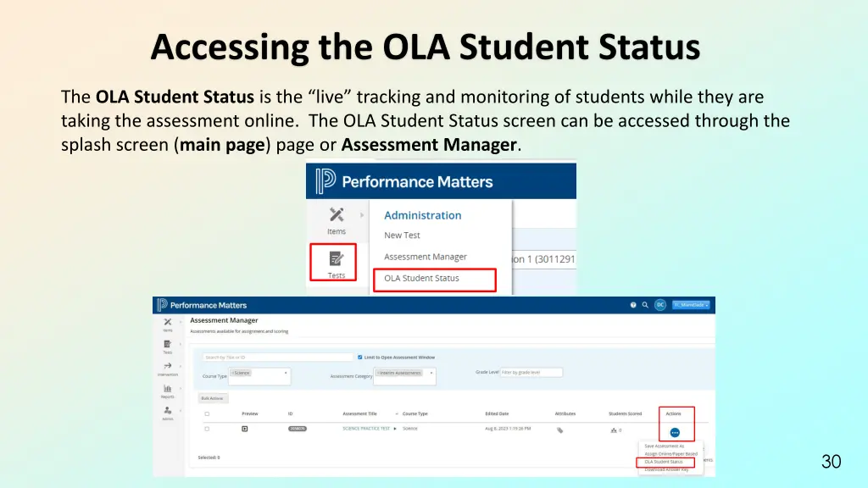
Task: Click the attributes tag icon in the row
Action: pyautogui.click(x=559, y=430)
